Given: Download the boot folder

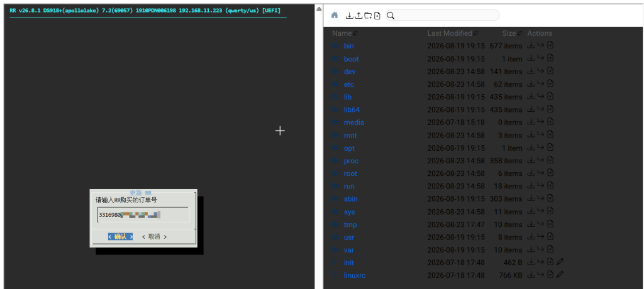Looking at the screenshot, I should [x=531, y=58].
